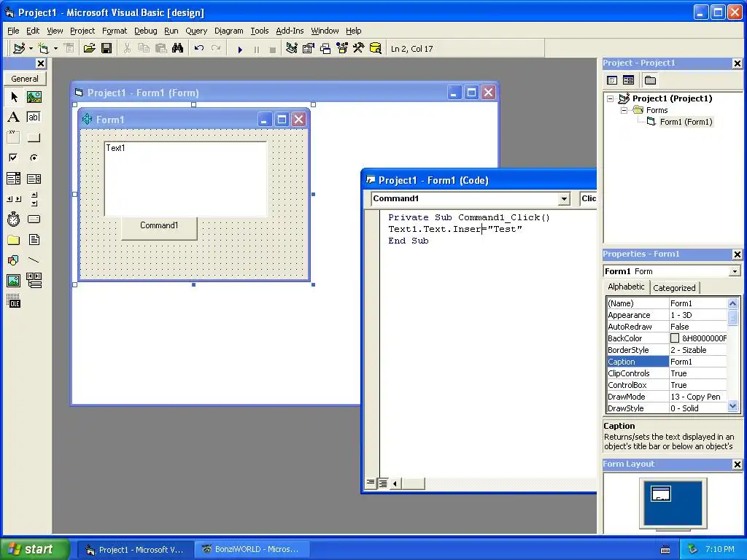Viewport: 747px width, 560px height.
Task: Click the Add Form toolbar icon
Action: tap(43, 48)
